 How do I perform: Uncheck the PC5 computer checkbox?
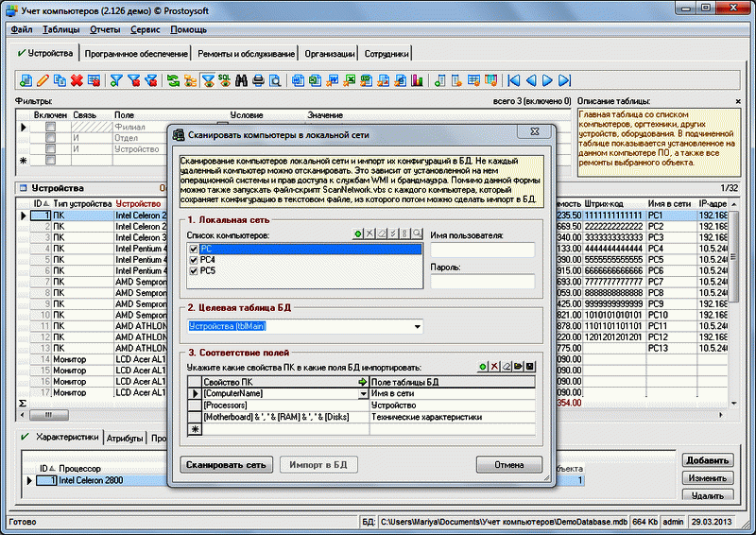(194, 272)
